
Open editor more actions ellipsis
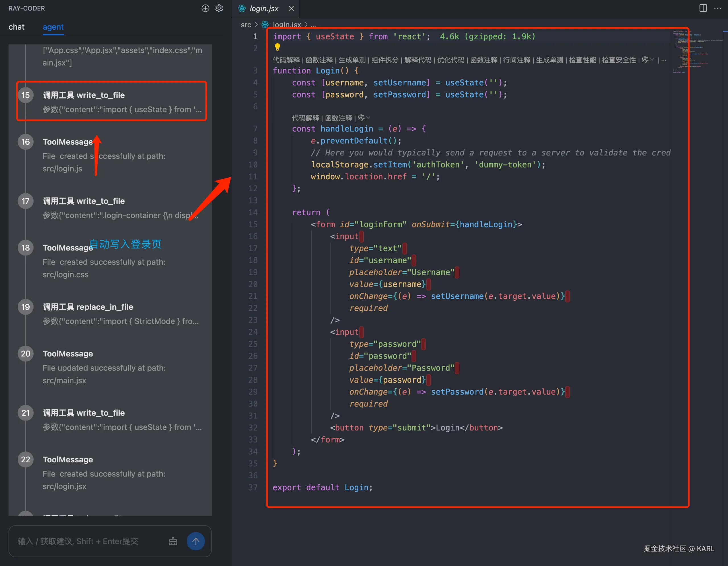tap(718, 8)
